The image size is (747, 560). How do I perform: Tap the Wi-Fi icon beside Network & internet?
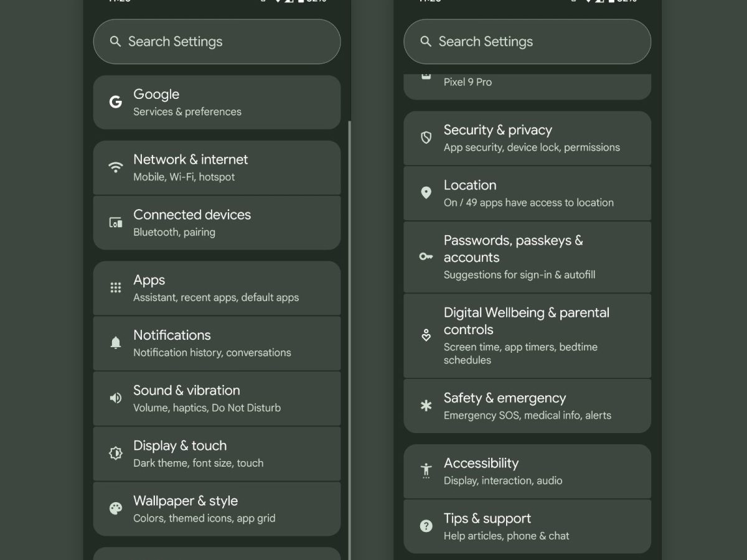115,167
